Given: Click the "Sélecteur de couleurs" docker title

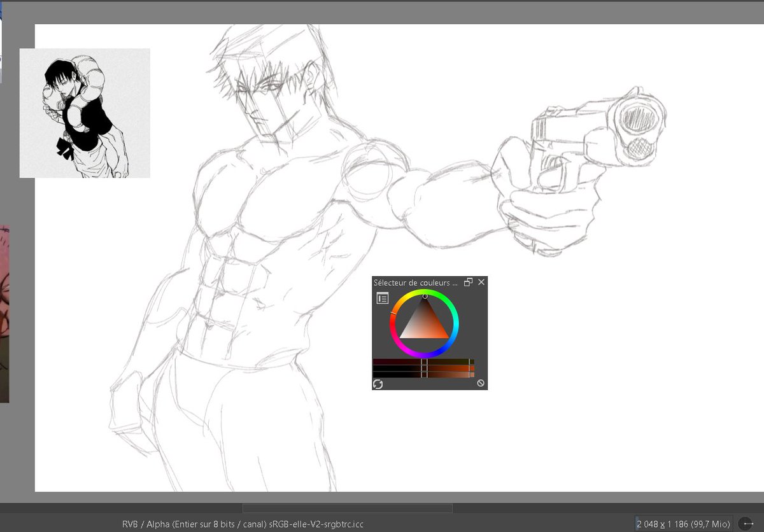Looking at the screenshot, I should point(415,283).
